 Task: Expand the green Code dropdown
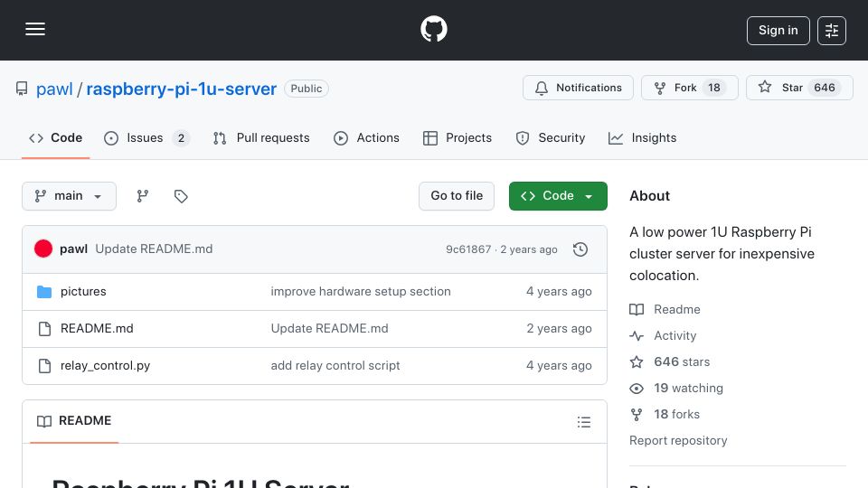(x=558, y=196)
